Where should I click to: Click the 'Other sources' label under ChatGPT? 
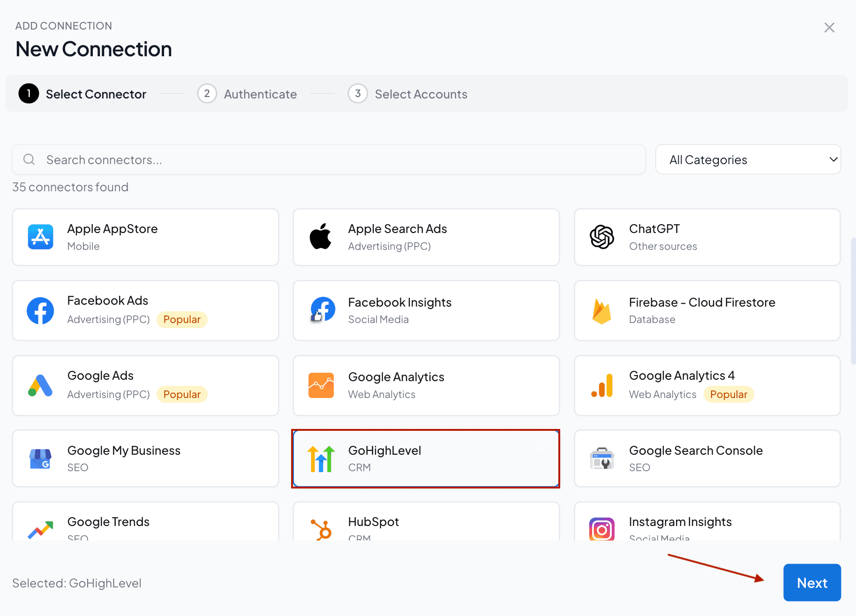click(x=663, y=246)
